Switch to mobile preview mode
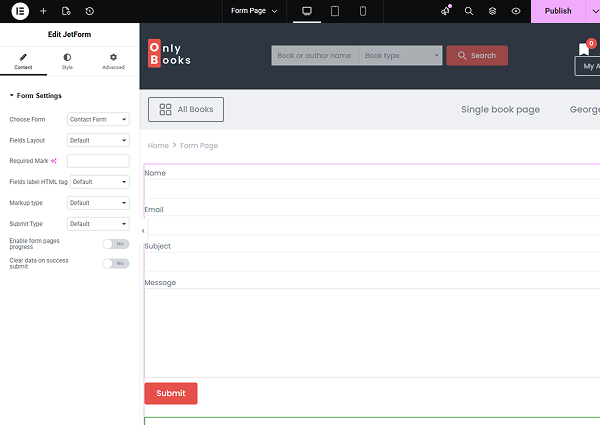The height and width of the screenshot is (425, 600). pos(363,11)
